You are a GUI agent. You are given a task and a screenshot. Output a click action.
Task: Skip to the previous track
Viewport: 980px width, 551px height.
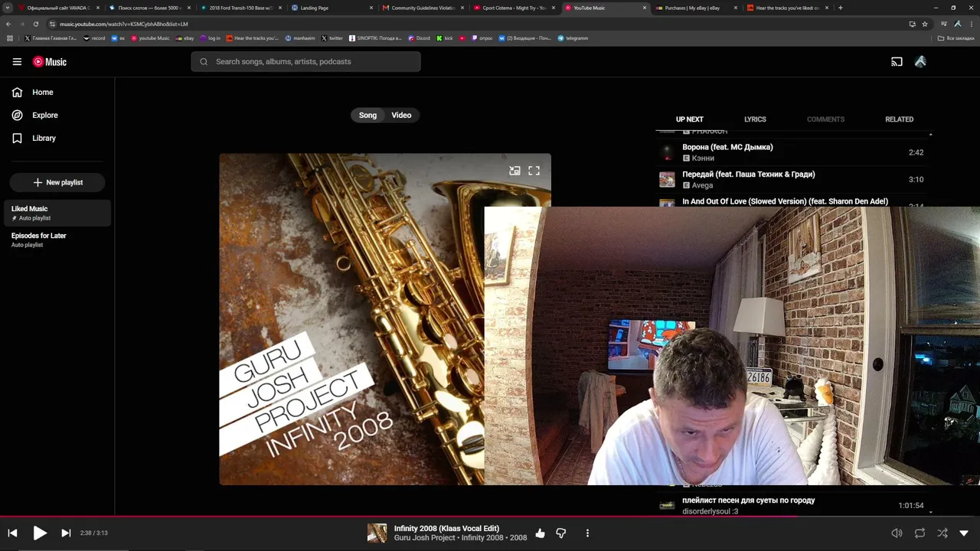point(12,533)
